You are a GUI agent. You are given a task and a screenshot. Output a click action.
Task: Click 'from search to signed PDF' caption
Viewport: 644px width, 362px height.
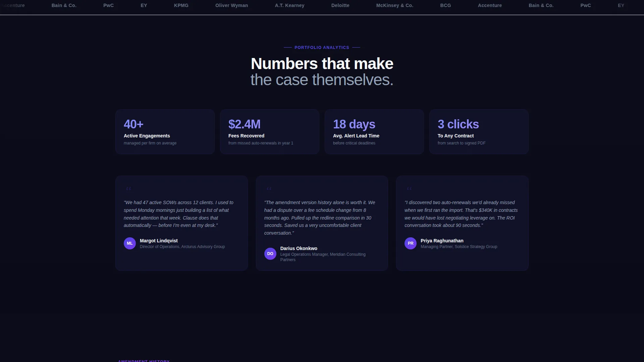point(462,143)
